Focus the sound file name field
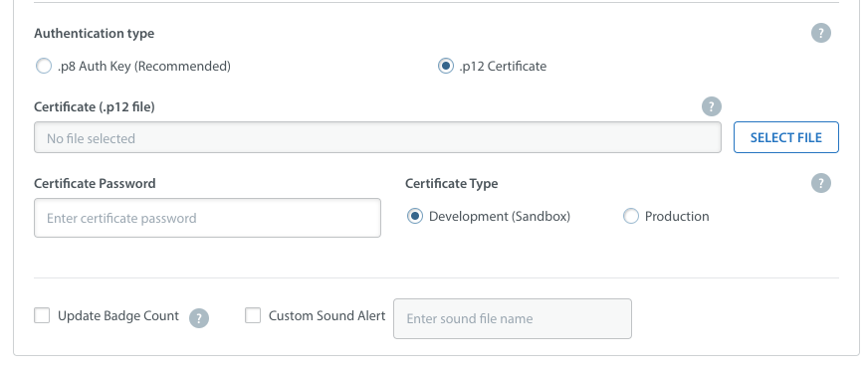 click(x=513, y=318)
